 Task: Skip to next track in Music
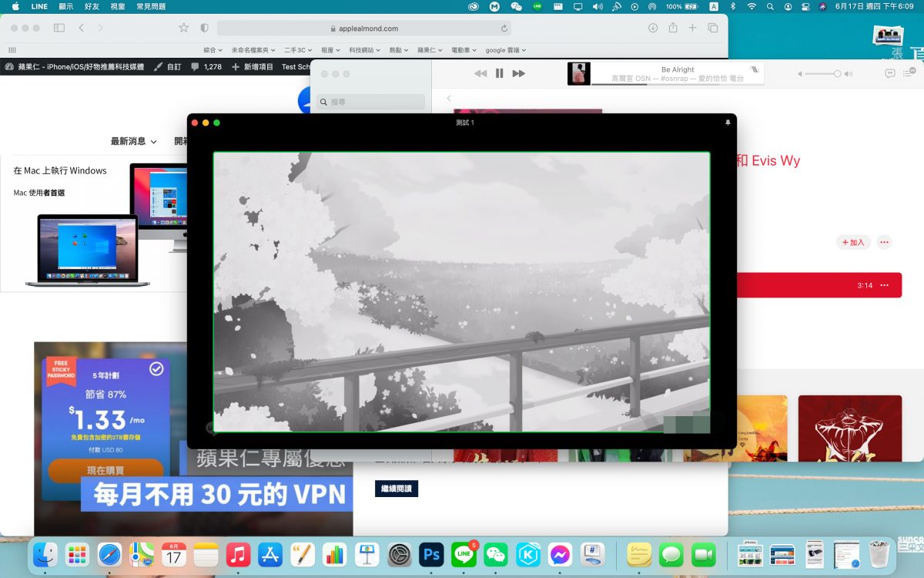tap(518, 73)
